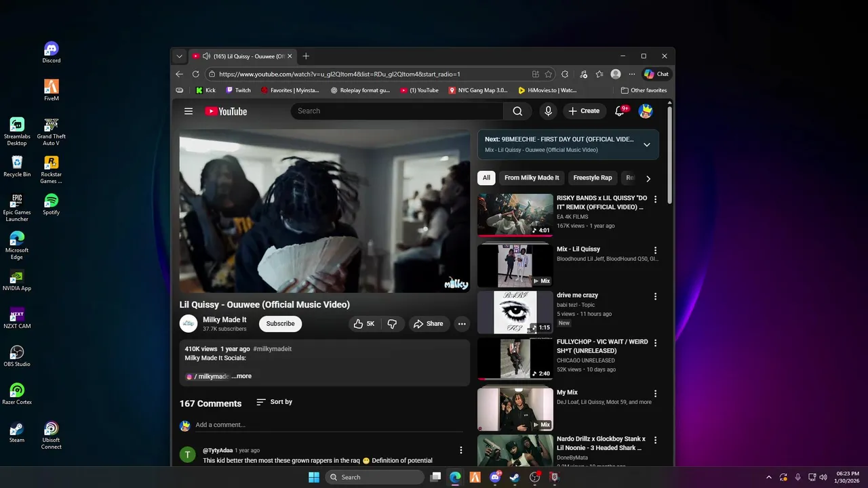
Task: Open Milky Made It channel avatar
Action: (189, 324)
